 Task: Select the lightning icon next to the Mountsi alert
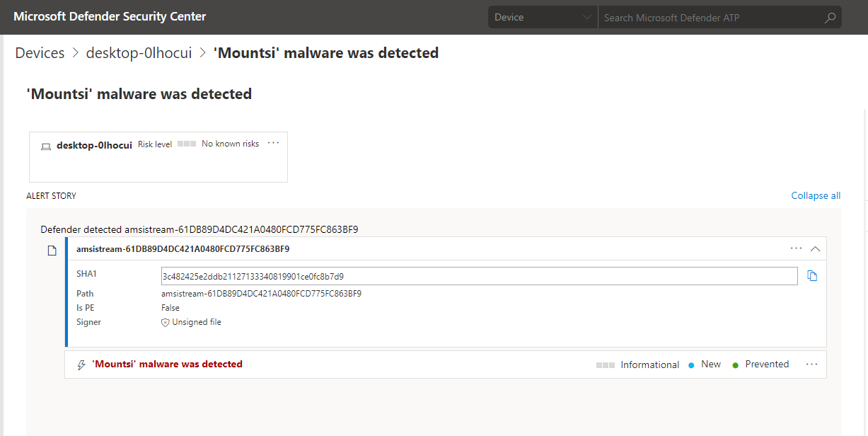[81, 365]
